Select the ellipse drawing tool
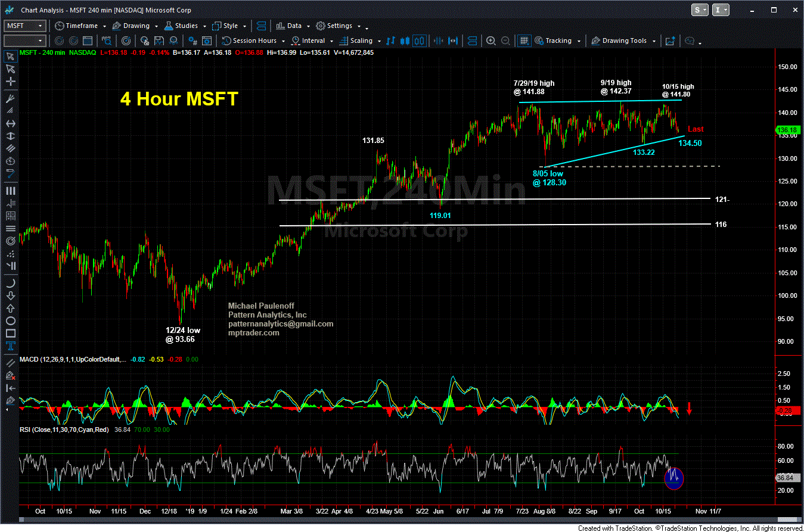 (10, 321)
